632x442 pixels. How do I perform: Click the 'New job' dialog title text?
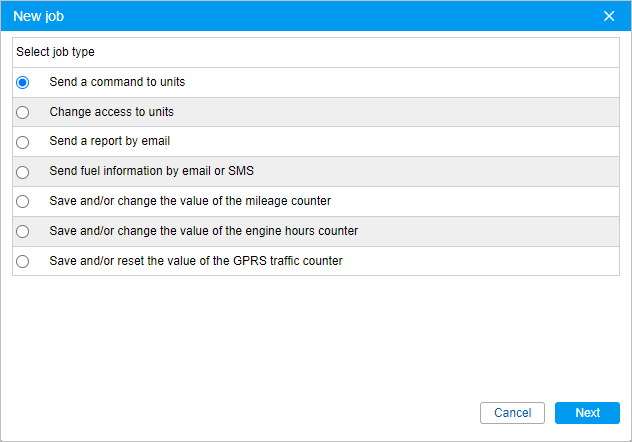pos(39,16)
